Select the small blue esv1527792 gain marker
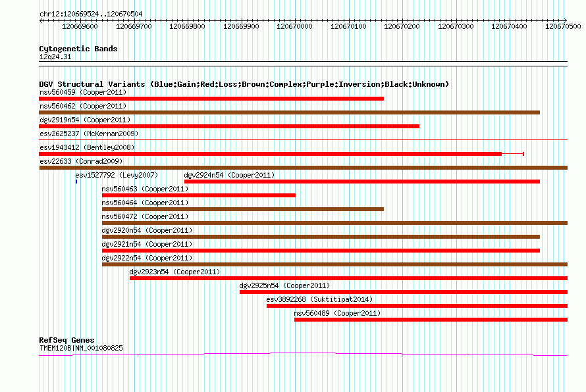586x392 pixels. tap(76, 182)
